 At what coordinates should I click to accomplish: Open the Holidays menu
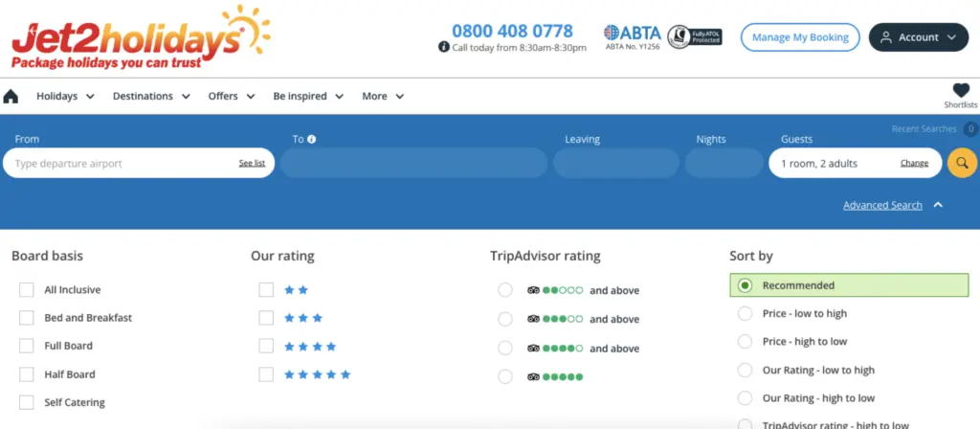[65, 97]
